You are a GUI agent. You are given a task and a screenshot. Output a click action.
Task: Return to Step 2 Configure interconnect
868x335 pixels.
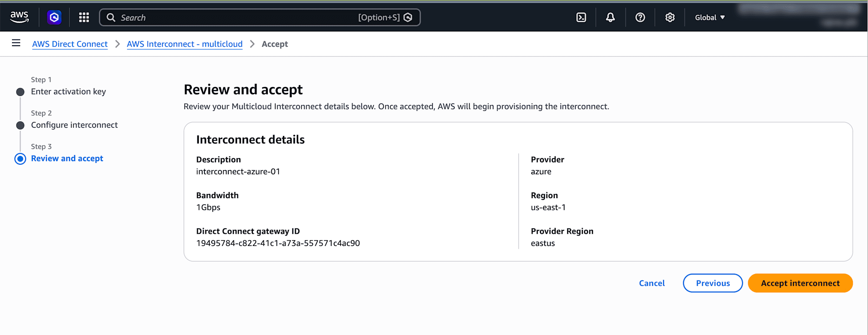click(x=74, y=125)
